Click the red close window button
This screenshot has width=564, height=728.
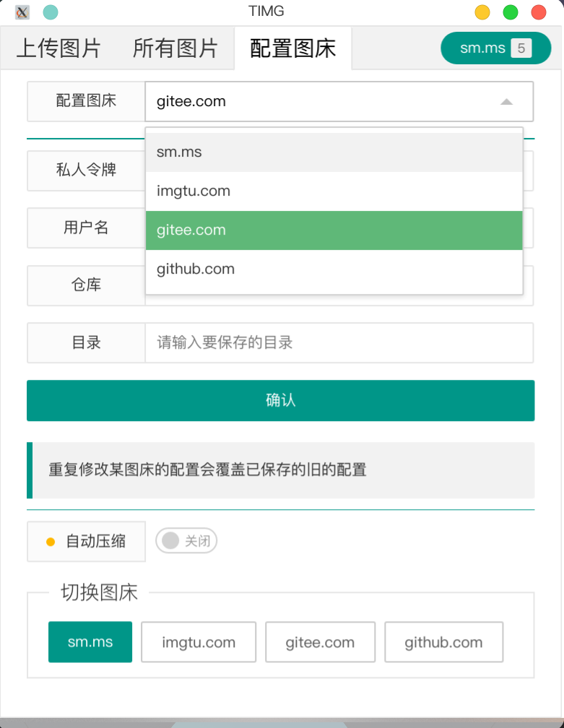[539, 12]
